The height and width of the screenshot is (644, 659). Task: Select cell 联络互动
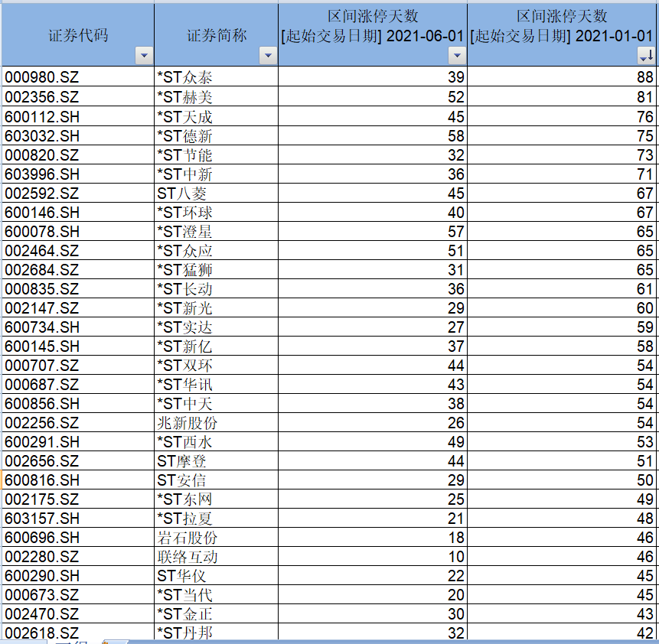pyautogui.click(x=217, y=556)
